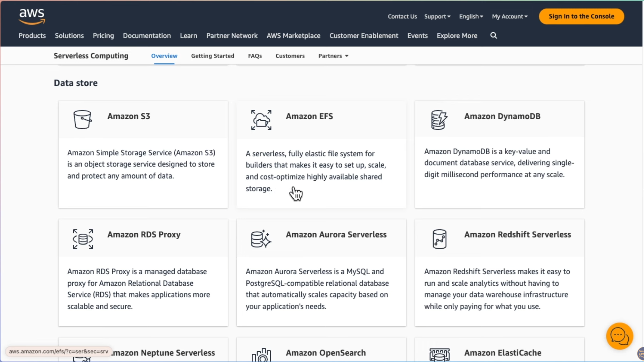Image resolution: width=644 pixels, height=362 pixels.
Task: Click the Contact Us link
Action: [402, 16]
